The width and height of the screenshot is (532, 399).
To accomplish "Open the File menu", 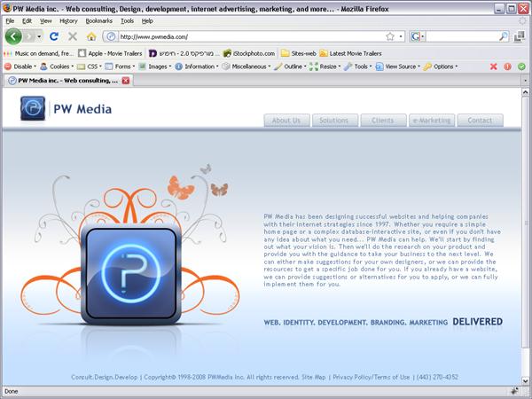I will tap(10, 21).
